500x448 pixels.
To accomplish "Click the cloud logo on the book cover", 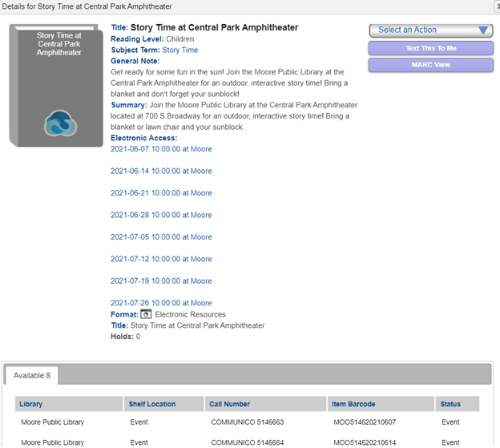I will point(60,123).
